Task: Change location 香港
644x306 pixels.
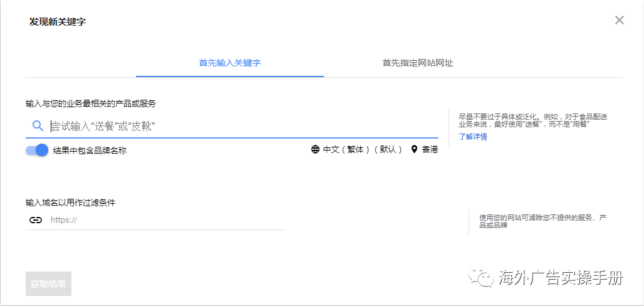Action: [430, 150]
